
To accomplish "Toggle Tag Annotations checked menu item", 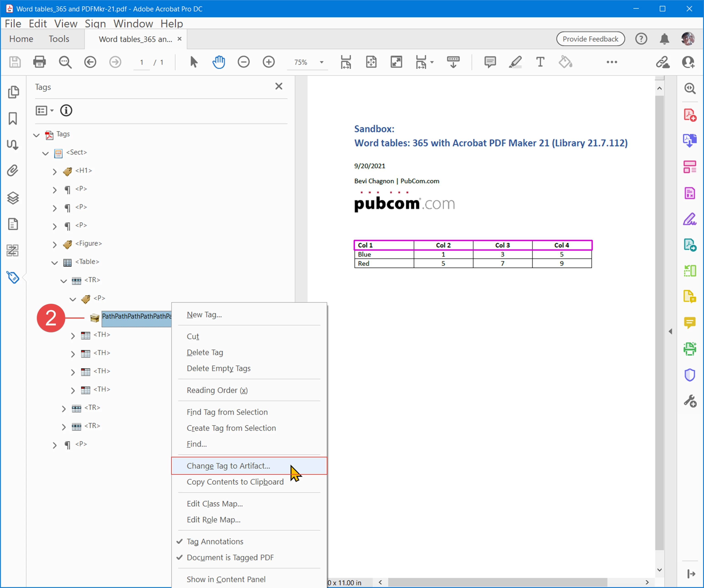I will tap(215, 541).
